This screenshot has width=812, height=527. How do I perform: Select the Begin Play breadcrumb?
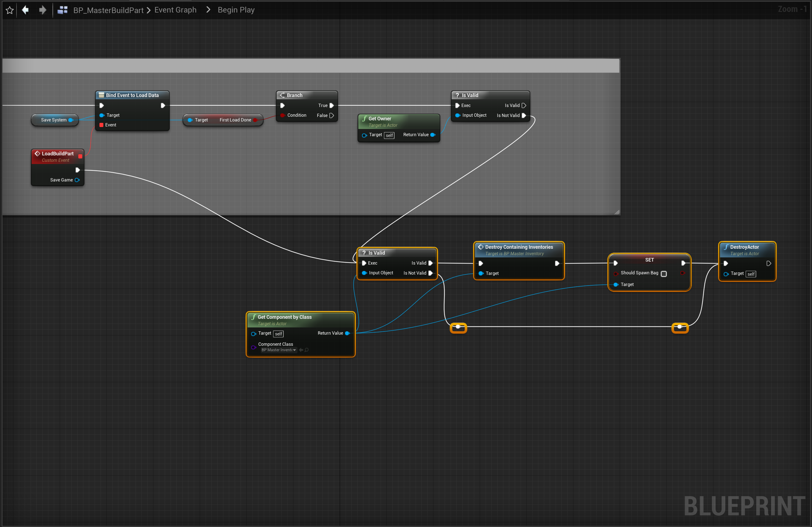point(236,10)
